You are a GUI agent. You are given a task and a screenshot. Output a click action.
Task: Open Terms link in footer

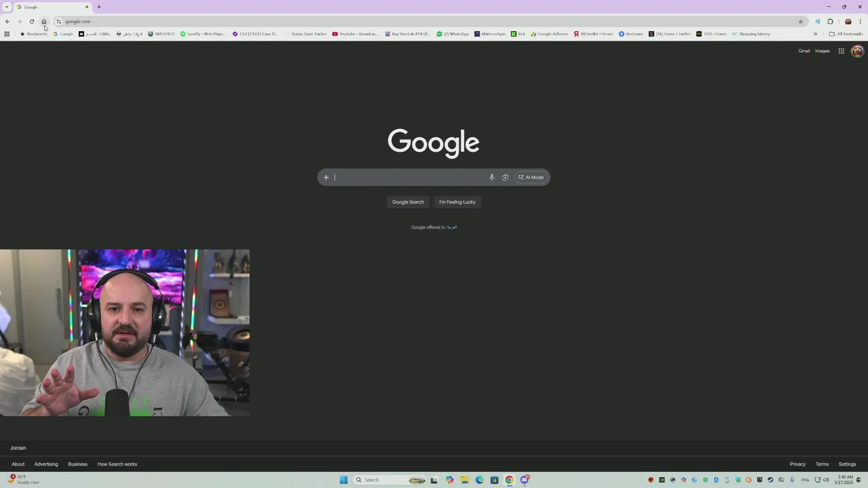tap(822, 464)
